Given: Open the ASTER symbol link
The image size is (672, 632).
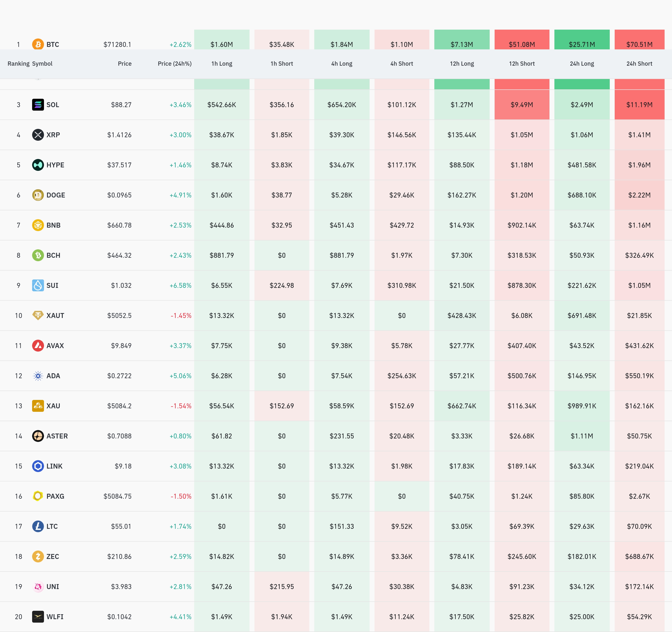Looking at the screenshot, I should coord(57,436).
